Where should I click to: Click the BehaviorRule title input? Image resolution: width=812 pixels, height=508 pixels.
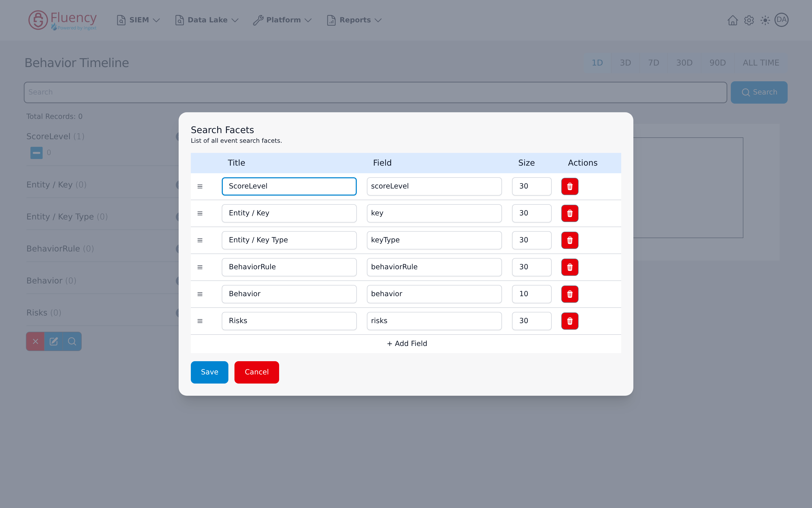pyautogui.click(x=289, y=267)
